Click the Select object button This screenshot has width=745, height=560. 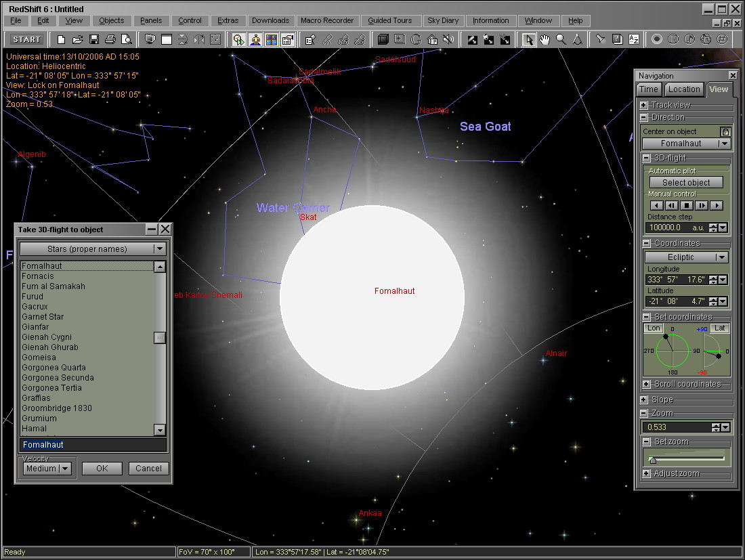pyautogui.click(x=686, y=183)
